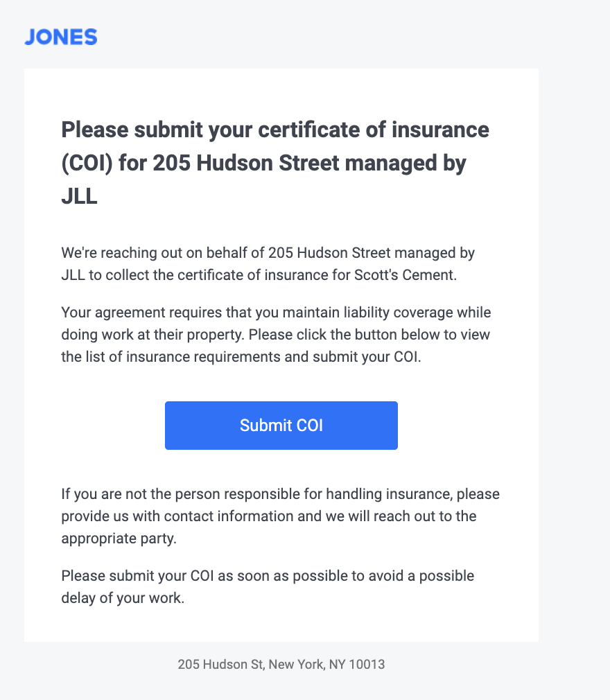The height and width of the screenshot is (700, 610).
Task: Click the main certificate of insurance heading
Action: (x=275, y=163)
